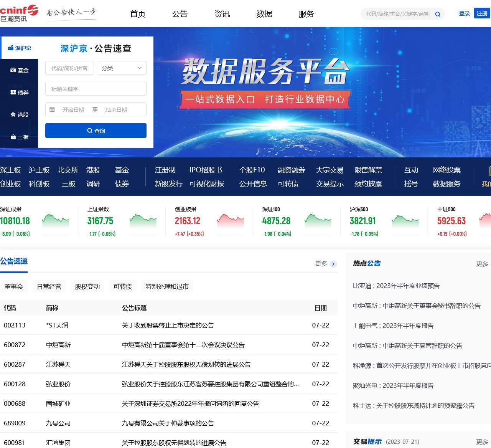Open 九号有限公司关于仲裁事项的公告
Viewport: 491px width, 448px height.
(x=168, y=423)
